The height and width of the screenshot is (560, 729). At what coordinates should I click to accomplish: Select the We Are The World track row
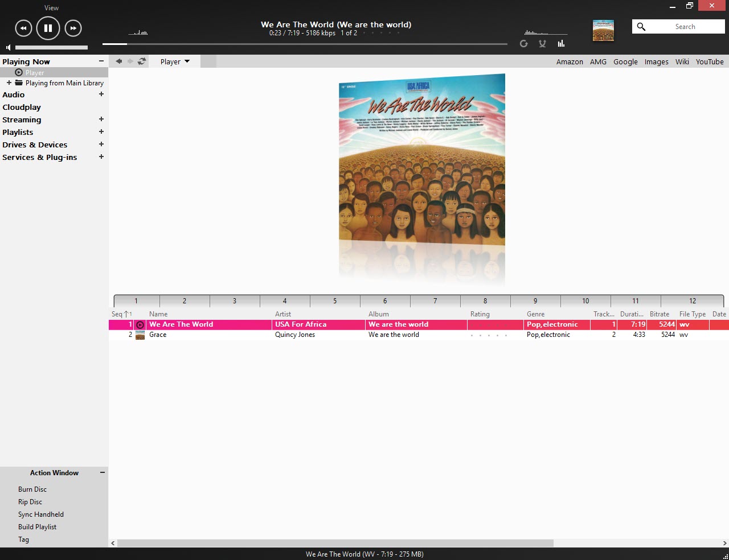pyautogui.click(x=419, y=324)
